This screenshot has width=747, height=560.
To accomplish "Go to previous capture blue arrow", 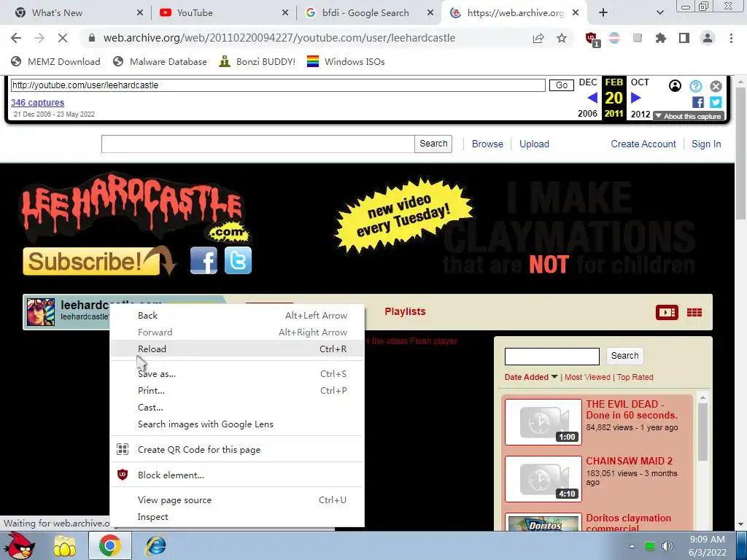I will click(x=592, y=98).
